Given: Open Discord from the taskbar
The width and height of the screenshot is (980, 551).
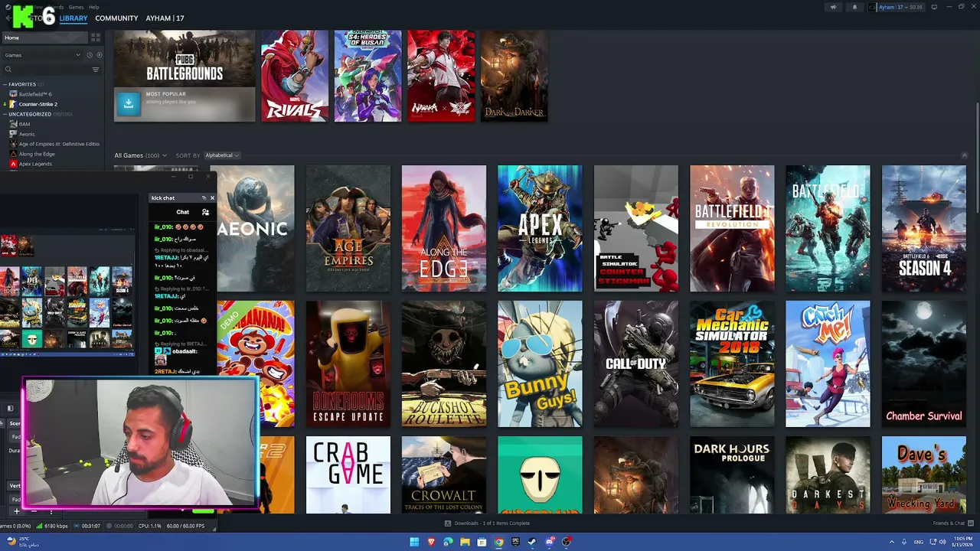Looking at the screenshot, I should [549, 542].
